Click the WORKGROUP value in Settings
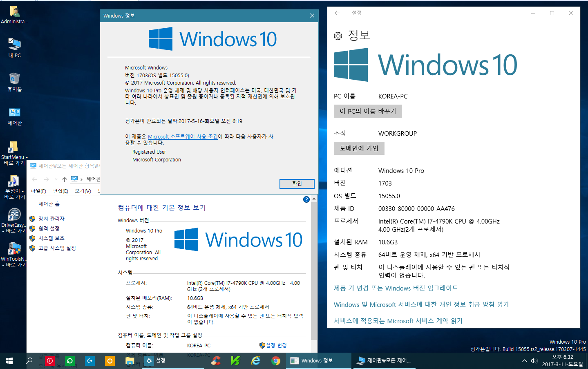This screenshot has height=369, width=588. pyautogui.click(x=398, y=133)
